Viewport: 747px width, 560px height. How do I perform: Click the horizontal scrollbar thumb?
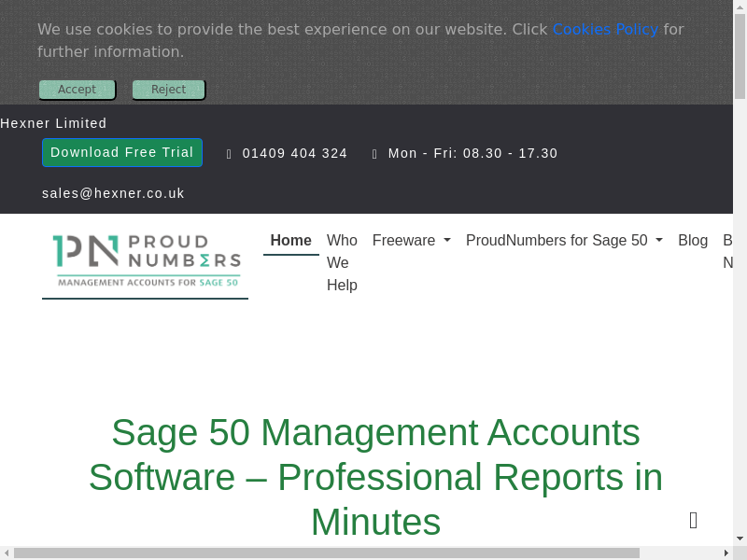pos(327,553)
